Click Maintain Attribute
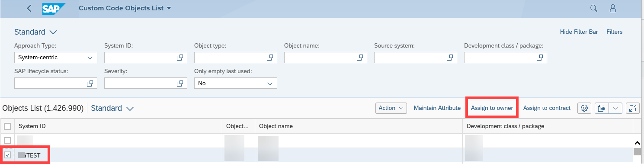 (x=437, y=108)
